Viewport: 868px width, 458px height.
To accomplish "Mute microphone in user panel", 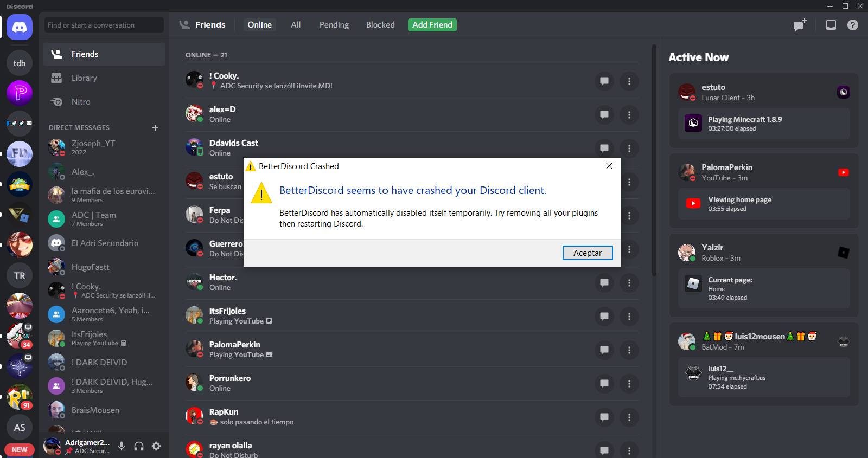I will point(122,446).
